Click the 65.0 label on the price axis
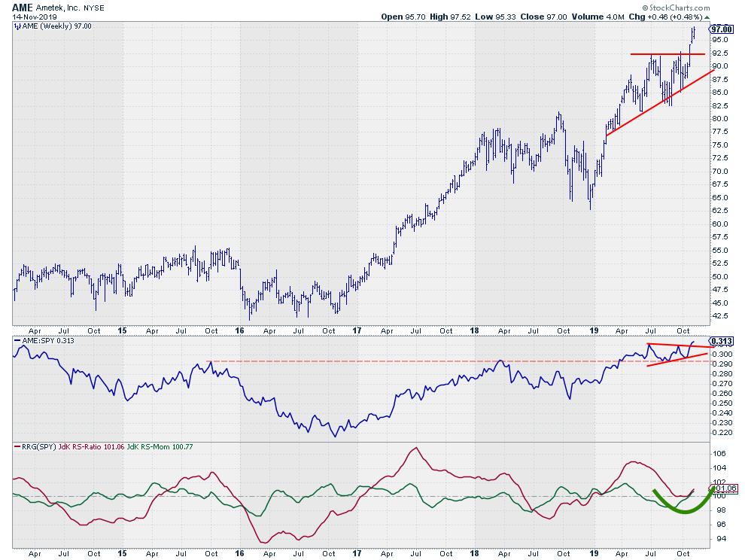Image resolution: width=745 pixels, height=560 pixels. (x=719, y=197)
